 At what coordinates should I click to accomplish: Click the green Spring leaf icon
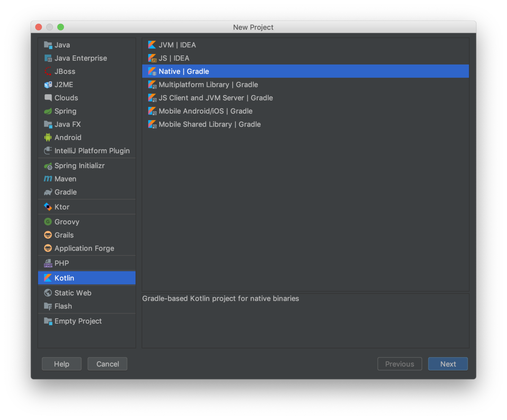coord(48,111)
